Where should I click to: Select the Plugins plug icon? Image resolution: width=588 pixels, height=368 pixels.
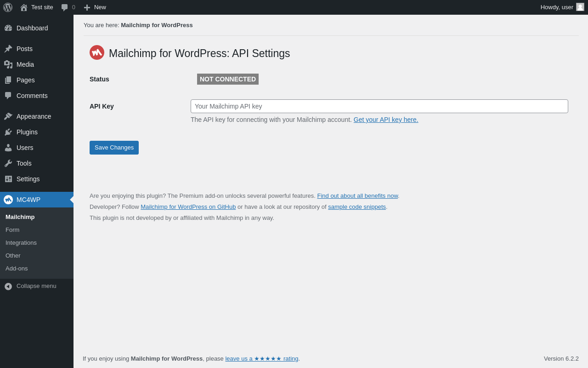pyautogui.click(x=8, y=132)
